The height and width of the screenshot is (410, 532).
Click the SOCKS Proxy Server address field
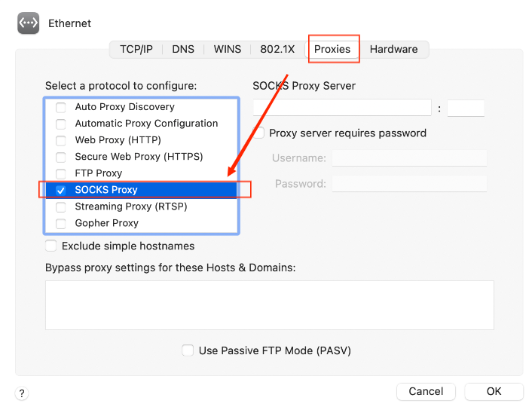[x=342, y=108]
